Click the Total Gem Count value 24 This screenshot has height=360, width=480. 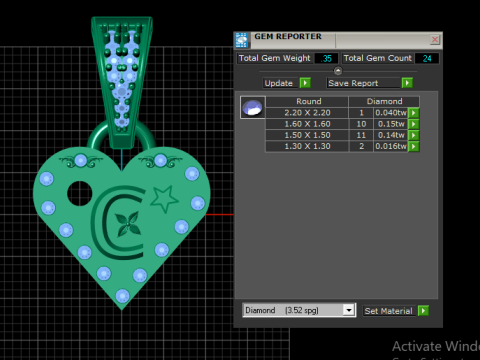tap(427, 58)
